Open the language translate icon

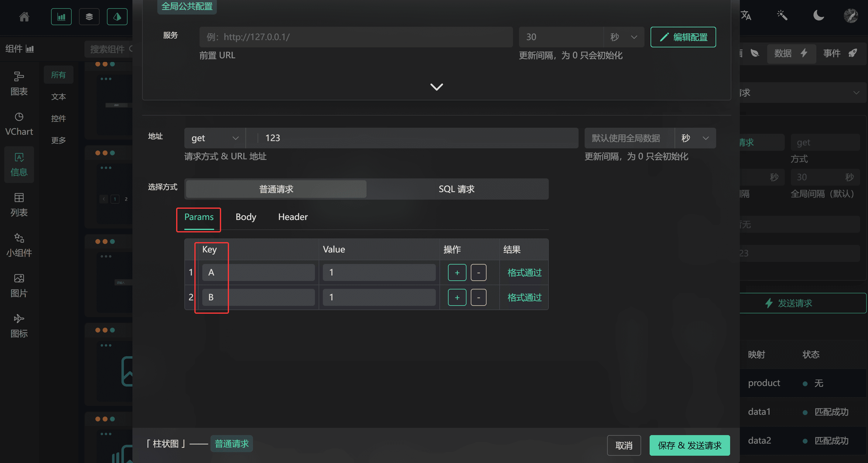[x=745, y=15]
